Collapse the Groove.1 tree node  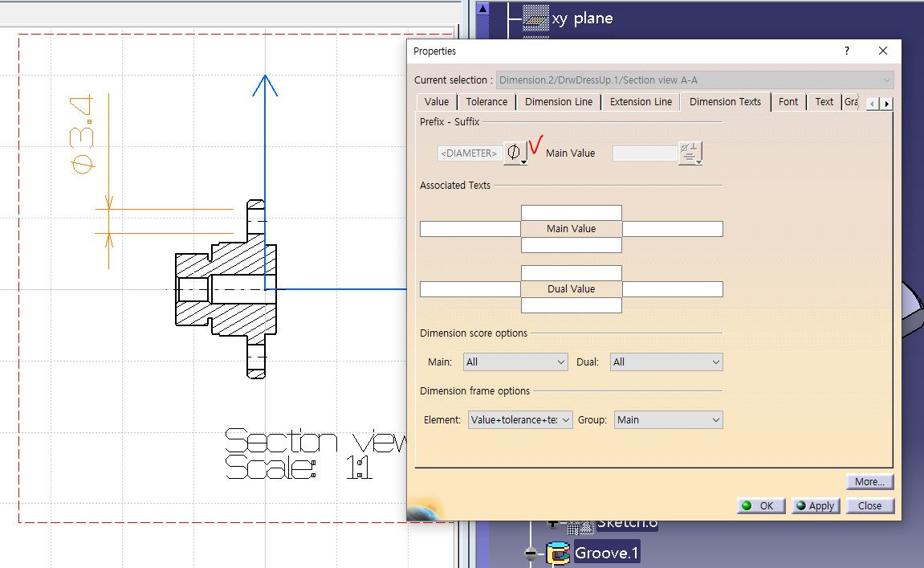point(530,552)
